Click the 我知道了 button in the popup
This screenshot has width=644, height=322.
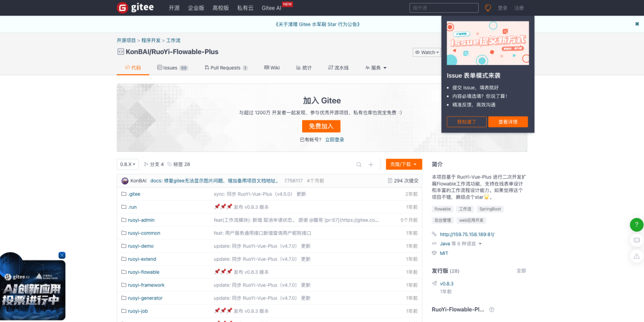[466, 122]
